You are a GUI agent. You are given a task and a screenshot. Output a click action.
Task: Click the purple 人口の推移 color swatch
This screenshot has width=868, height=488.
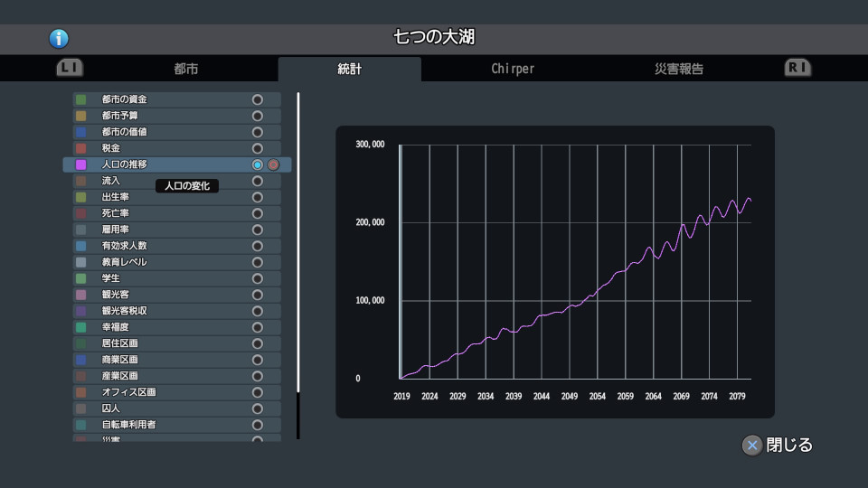(81, 164)
